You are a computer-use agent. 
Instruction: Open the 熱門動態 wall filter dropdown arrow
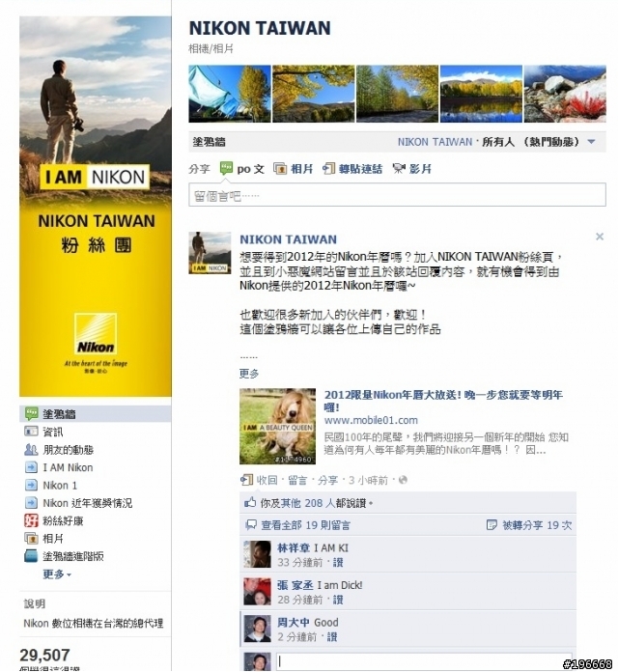click(591, 141)
